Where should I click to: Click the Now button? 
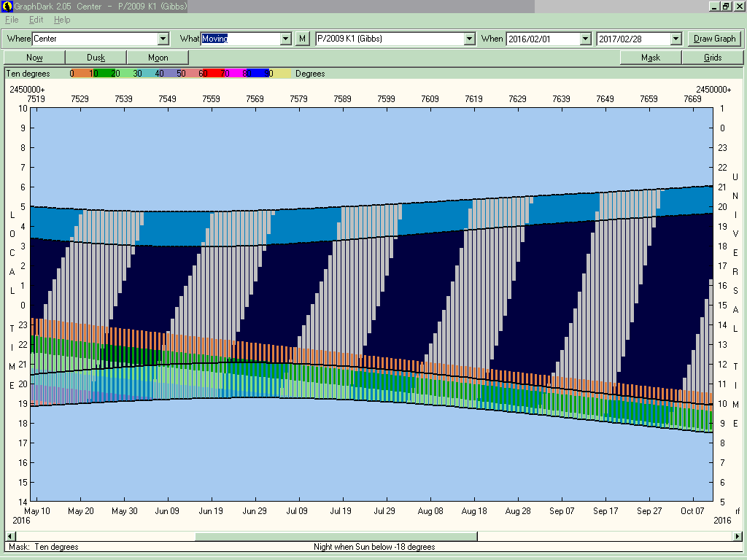(x=34, y=58)
